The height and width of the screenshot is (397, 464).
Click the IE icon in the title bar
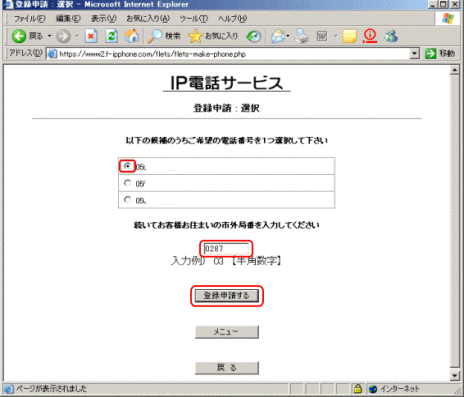coord(8,4)
